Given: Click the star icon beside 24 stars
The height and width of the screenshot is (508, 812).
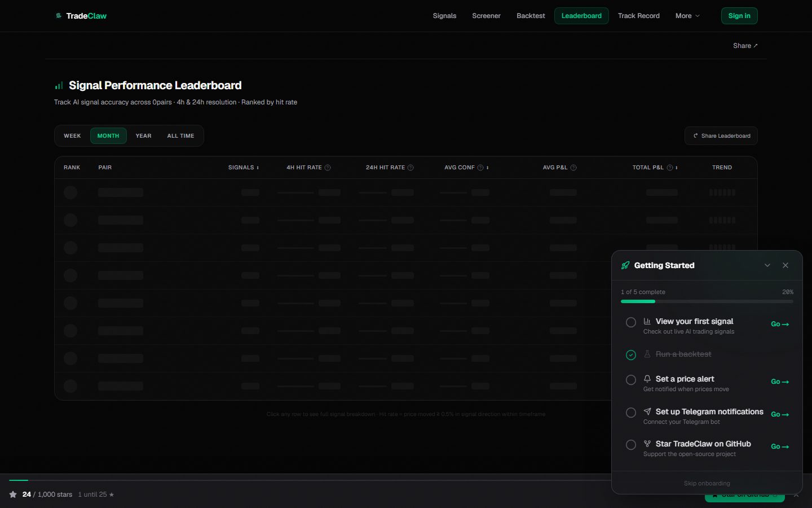Looking at the screenshot, I should point(13,494).
